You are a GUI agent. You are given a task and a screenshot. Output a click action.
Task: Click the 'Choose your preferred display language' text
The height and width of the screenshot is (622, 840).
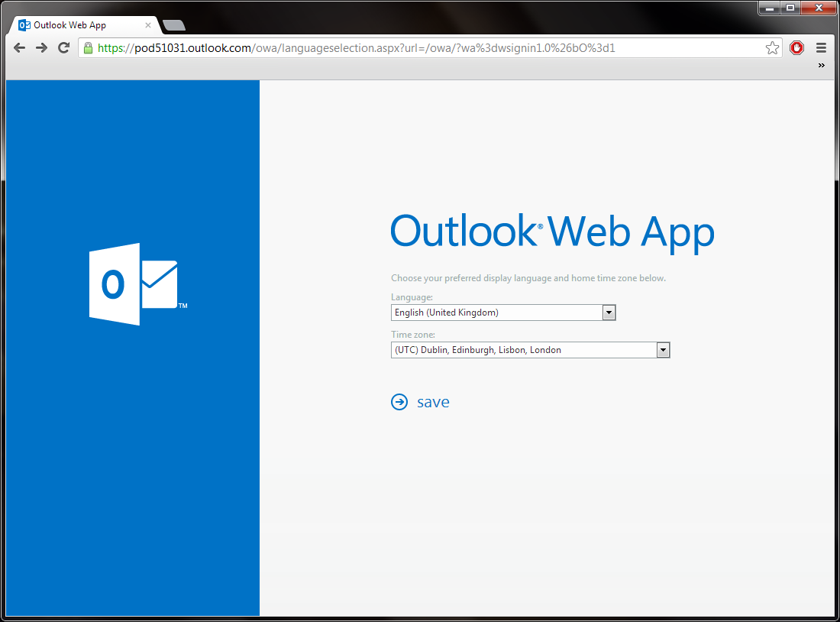[x=528, y=277]
